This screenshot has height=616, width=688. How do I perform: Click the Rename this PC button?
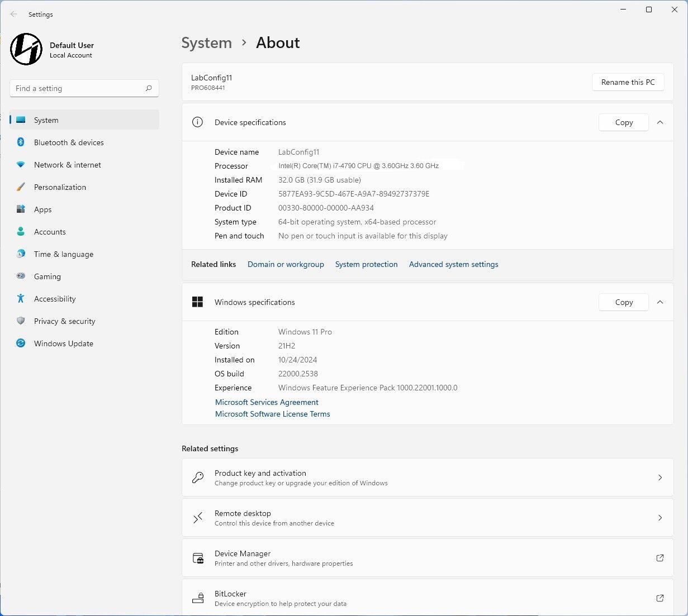tap(628, 82)
